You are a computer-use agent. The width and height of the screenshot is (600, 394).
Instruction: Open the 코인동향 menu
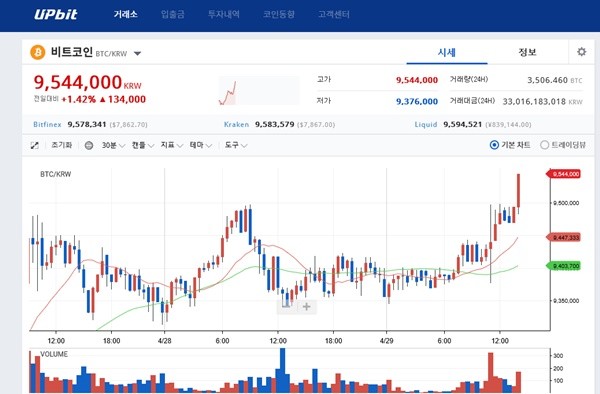tap(279, 15)
